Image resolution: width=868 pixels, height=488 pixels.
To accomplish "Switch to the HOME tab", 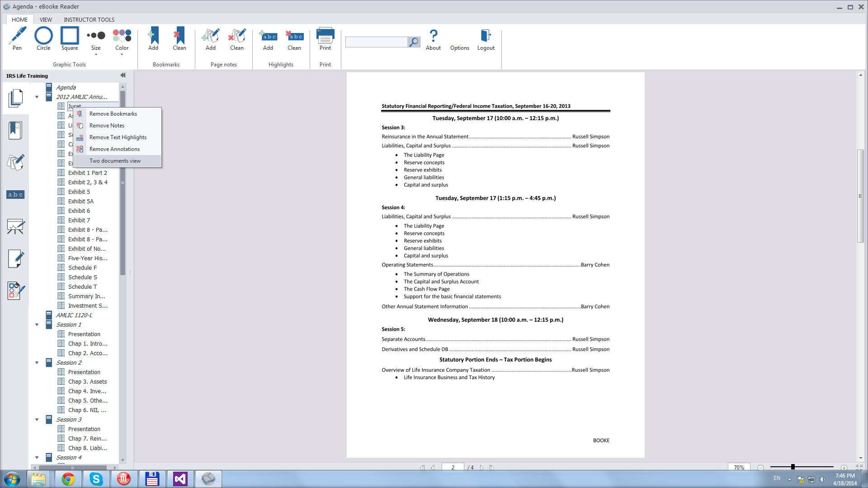I will point(19,19).
